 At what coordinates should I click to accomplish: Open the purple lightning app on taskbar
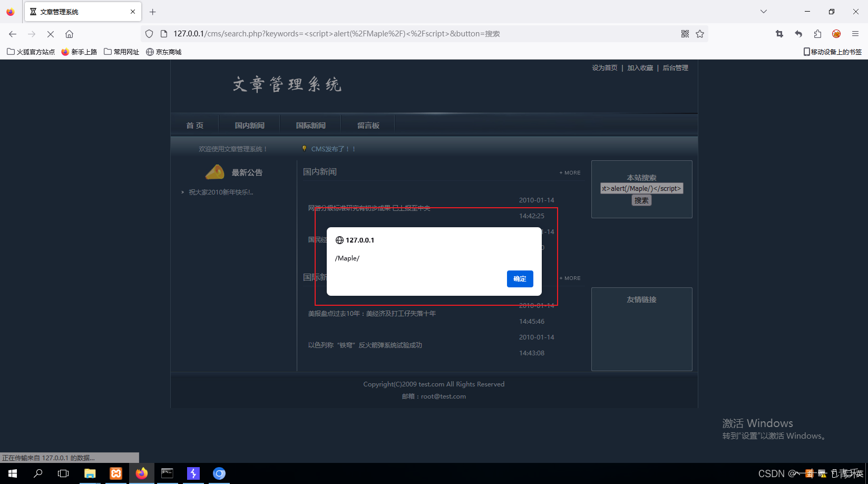(x=193, y=473)
